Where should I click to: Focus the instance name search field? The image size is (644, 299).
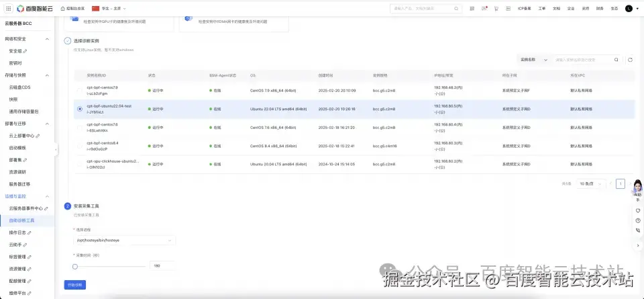point(587,60)
